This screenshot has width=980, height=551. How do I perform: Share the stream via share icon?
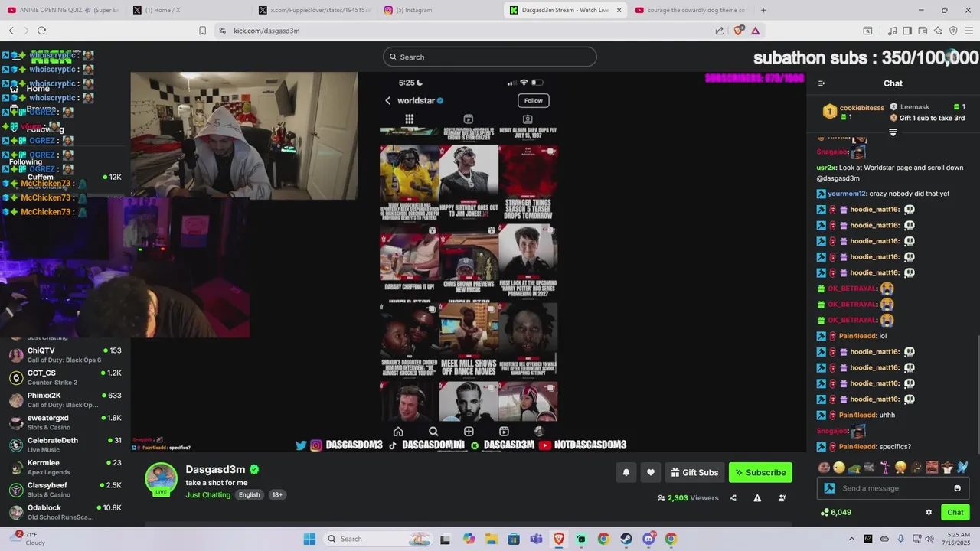(x=733, y=498)
